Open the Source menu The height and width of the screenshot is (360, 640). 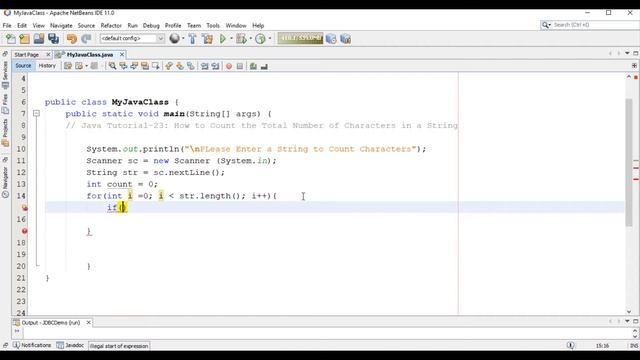(86, 25)
